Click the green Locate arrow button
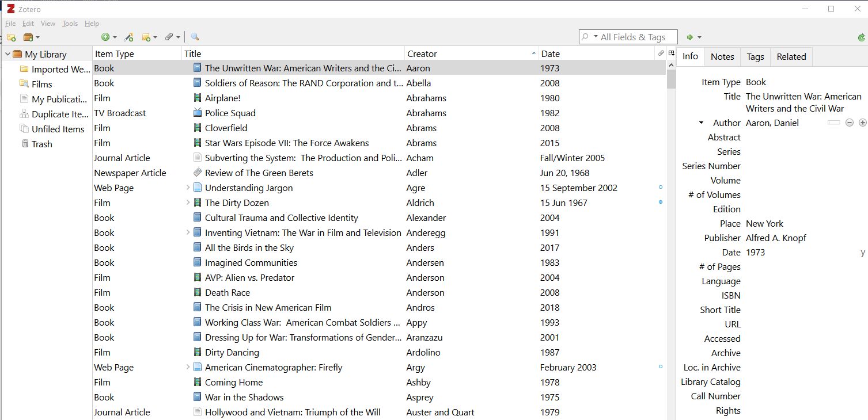The width and height of the screenshot is (868, 420). click(693, 37)
